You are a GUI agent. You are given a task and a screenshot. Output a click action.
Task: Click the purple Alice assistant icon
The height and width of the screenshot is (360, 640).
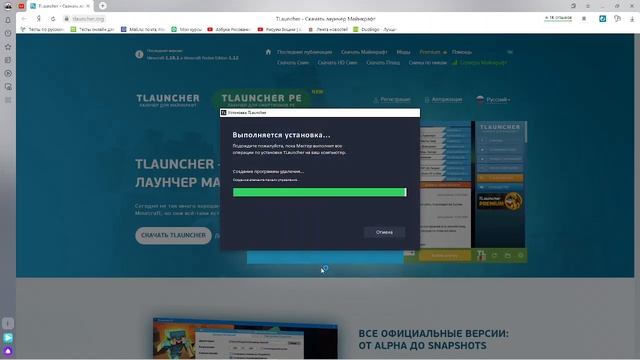(8, 351)
